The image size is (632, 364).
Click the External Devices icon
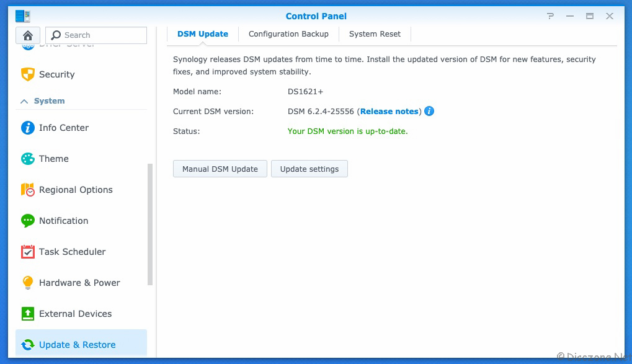28,314
